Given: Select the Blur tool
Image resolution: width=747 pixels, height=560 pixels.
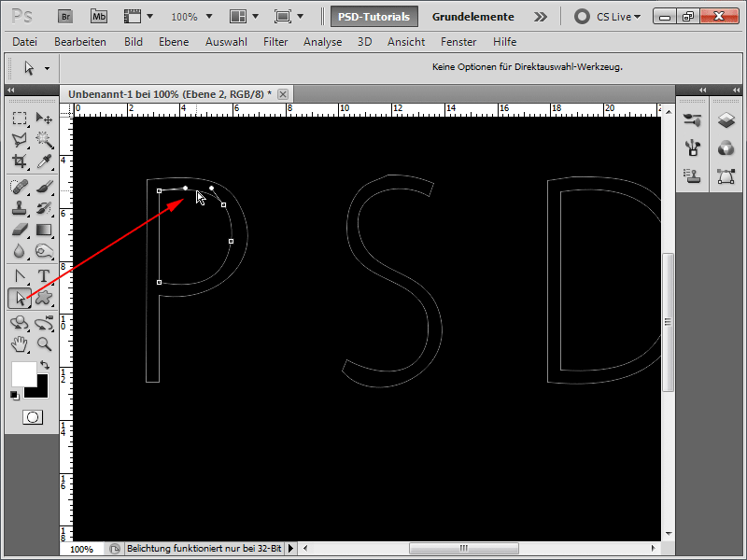Looking at the screenshot, I should [20, 251].
